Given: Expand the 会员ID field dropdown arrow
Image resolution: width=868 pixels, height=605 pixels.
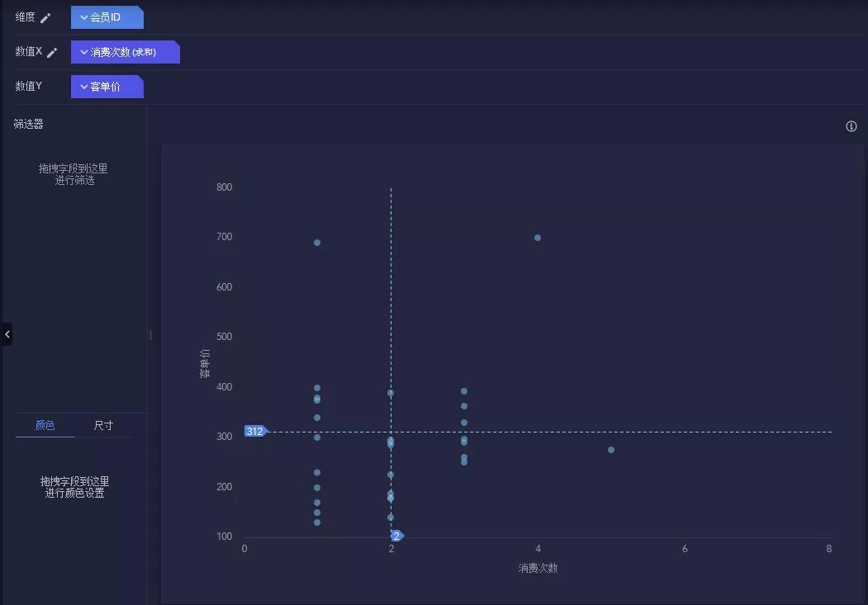Looking at the screenshot, I should (84, 17).
